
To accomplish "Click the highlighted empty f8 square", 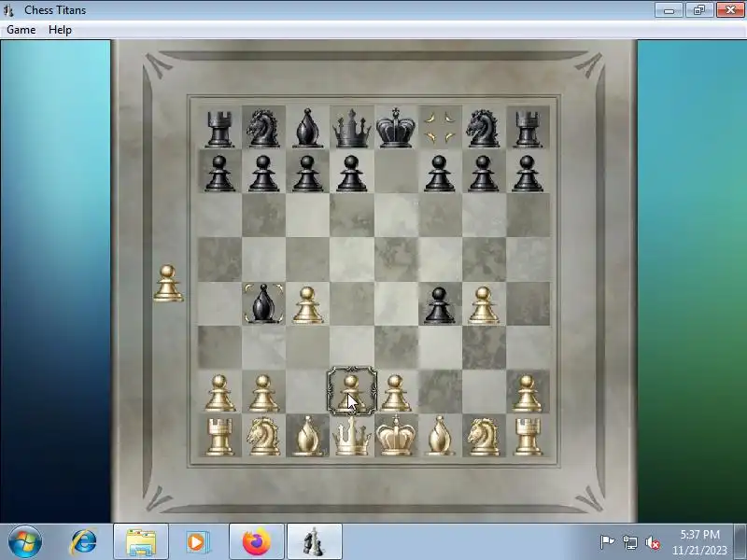I will pyautogui.click(x=439, y=127).
